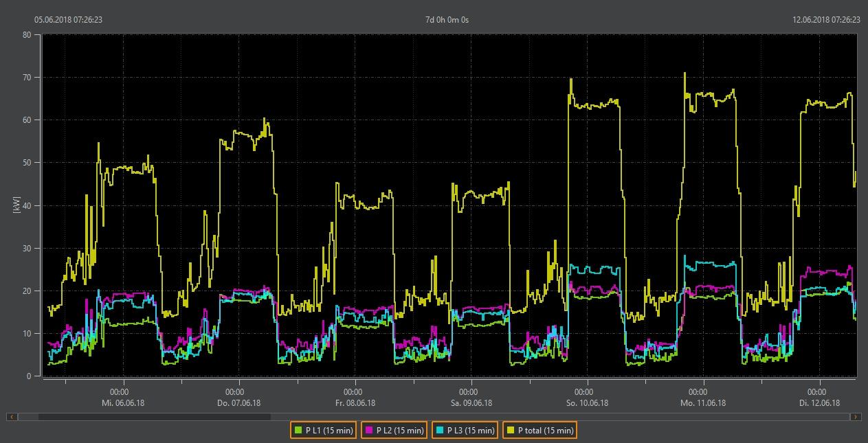Click the Fr. 08.06.18 date label
The width and height of the screenshot is (868, 443).
(x=355, y=403)
